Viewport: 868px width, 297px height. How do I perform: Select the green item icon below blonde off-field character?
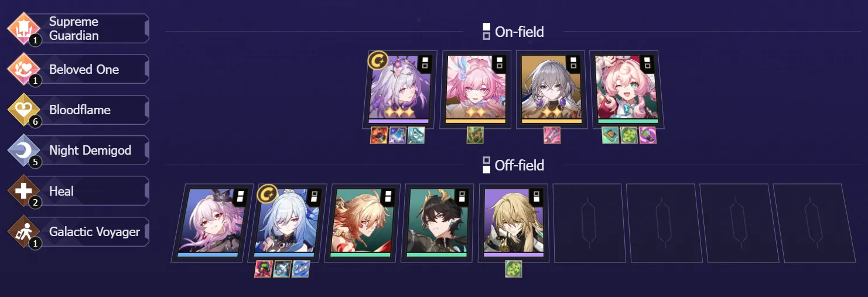[514, 269]
